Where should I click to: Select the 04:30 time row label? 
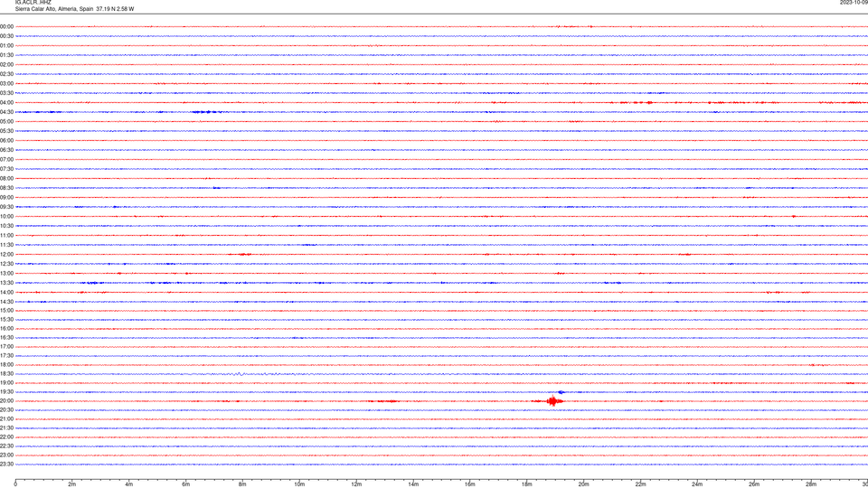pos(6,112)
